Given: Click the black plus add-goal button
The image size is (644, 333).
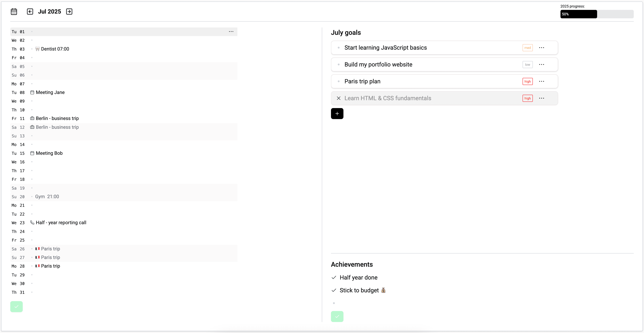Looking at the screenshot, I should point(337,114).
